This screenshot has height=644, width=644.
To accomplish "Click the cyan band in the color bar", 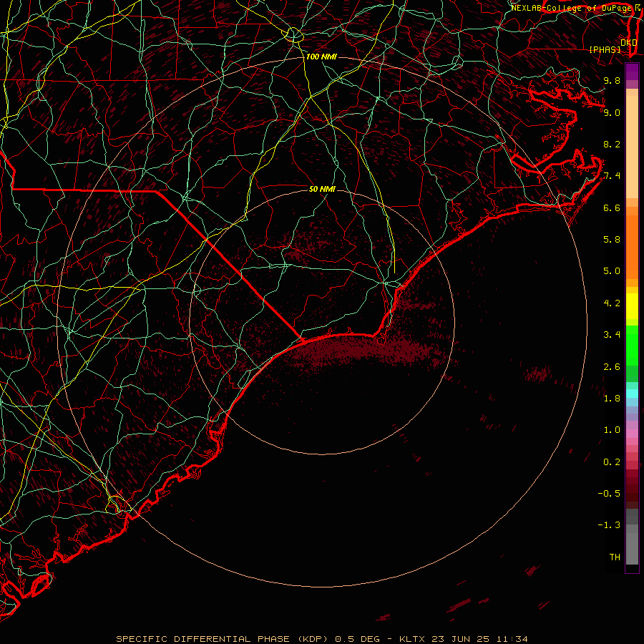I will [632, 394].
